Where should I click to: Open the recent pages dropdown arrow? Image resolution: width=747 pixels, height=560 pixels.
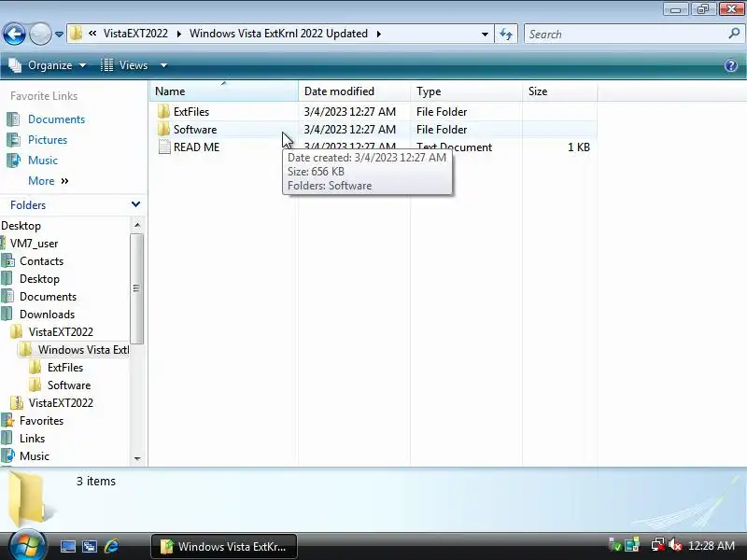click(x=59, y=35)
